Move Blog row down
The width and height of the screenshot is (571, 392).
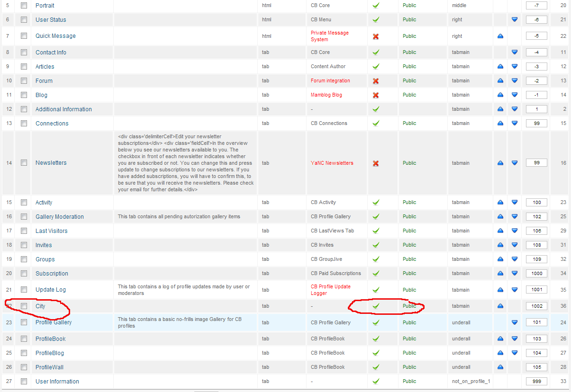pyautogui.click(x=515, y=95)
